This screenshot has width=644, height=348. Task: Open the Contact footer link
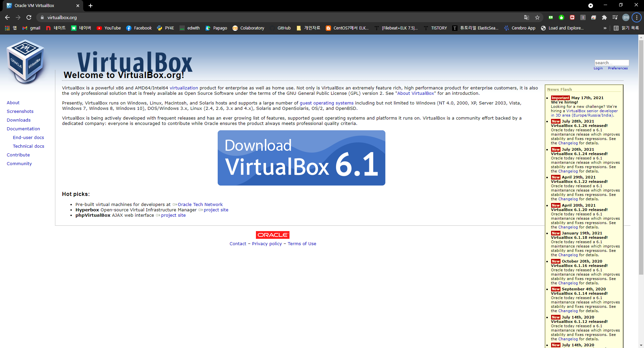[238, 244]
